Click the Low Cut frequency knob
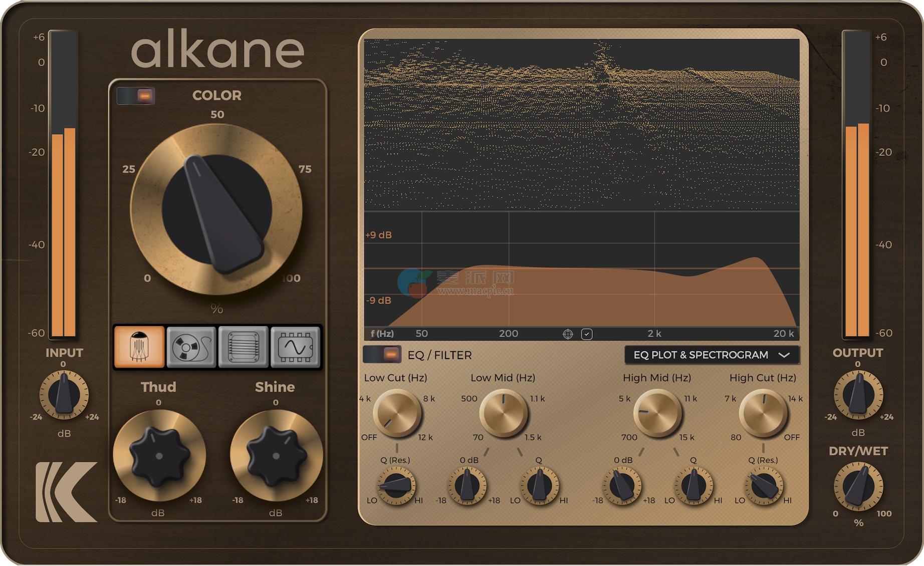 coord(397,414)
